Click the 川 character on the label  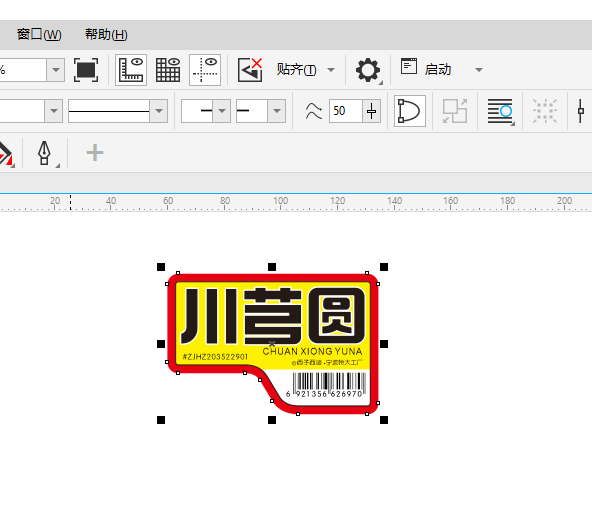pyautogui.click(x=210, y=316)
